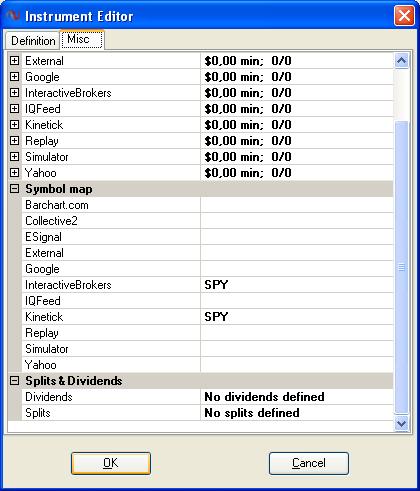Expand the Simulator commission row
The height and width of the screenshot is (491, 420).
(14, 157)
